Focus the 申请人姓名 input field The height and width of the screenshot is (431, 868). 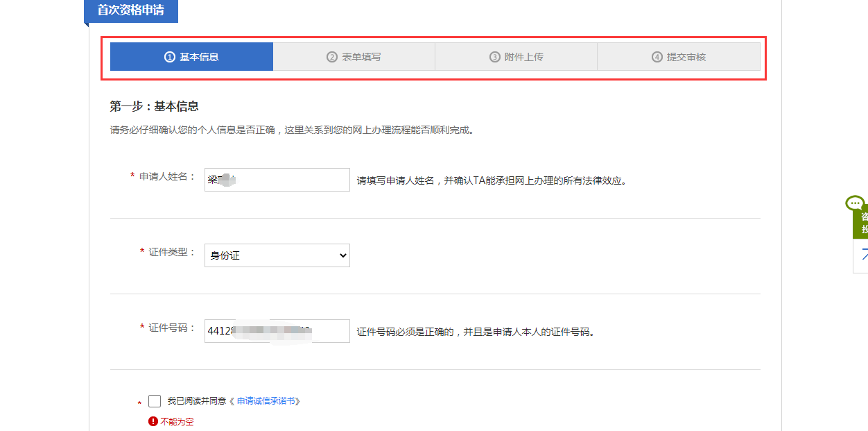277,180
